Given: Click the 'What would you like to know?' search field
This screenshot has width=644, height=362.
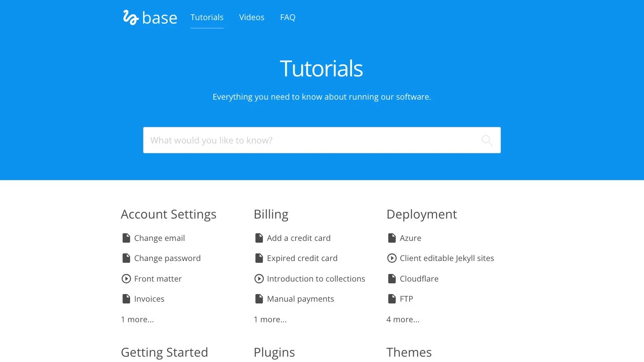Looking at the screenshot, I should [322, 140].
